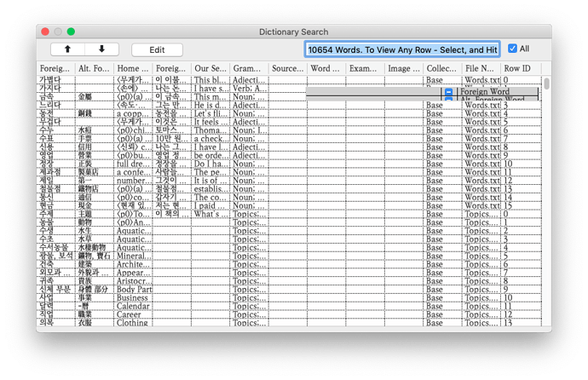Viewport: 588px width, 380px height.
Task: Select the 'a copp...' home word cell
Action: click(x=133, y=113)
